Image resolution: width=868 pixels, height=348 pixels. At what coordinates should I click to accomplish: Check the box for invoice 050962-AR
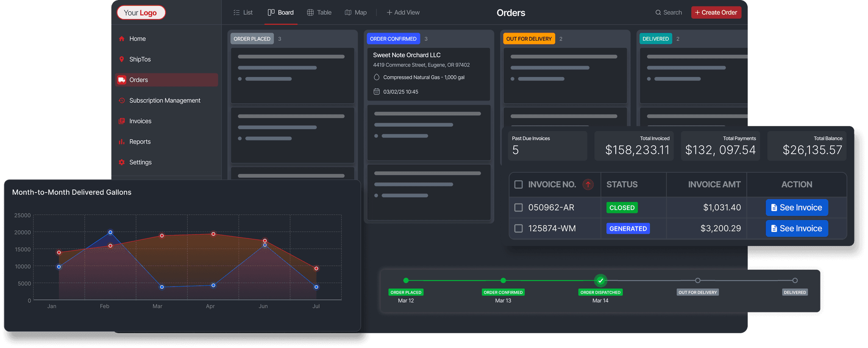pos(518,207)
